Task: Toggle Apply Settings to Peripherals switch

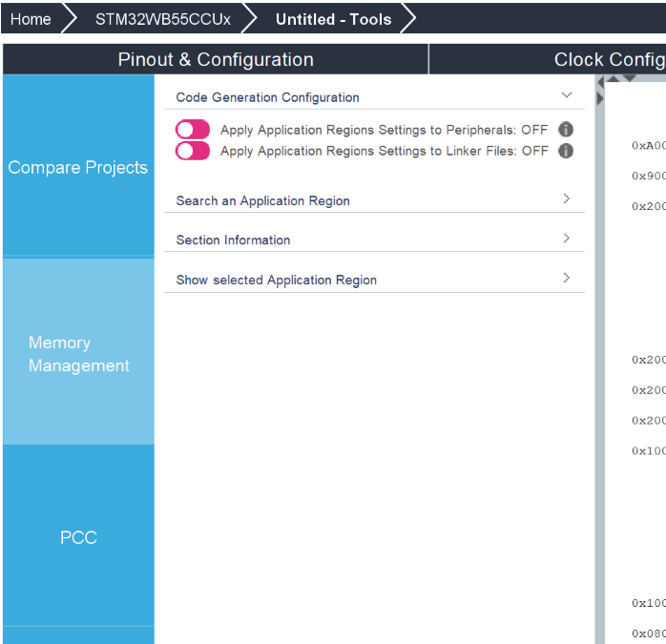Action: coord(193,129)
